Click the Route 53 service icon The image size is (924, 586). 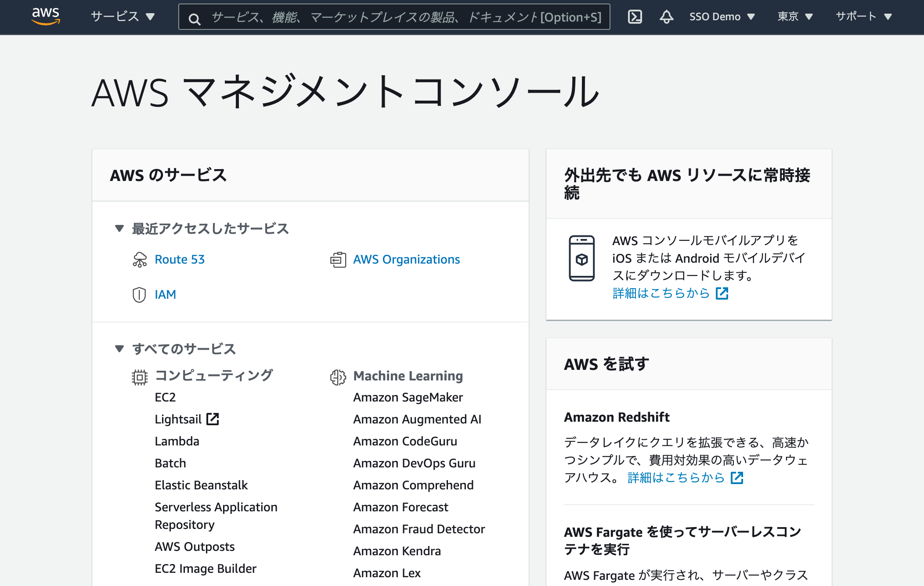(x=140, y=260)
